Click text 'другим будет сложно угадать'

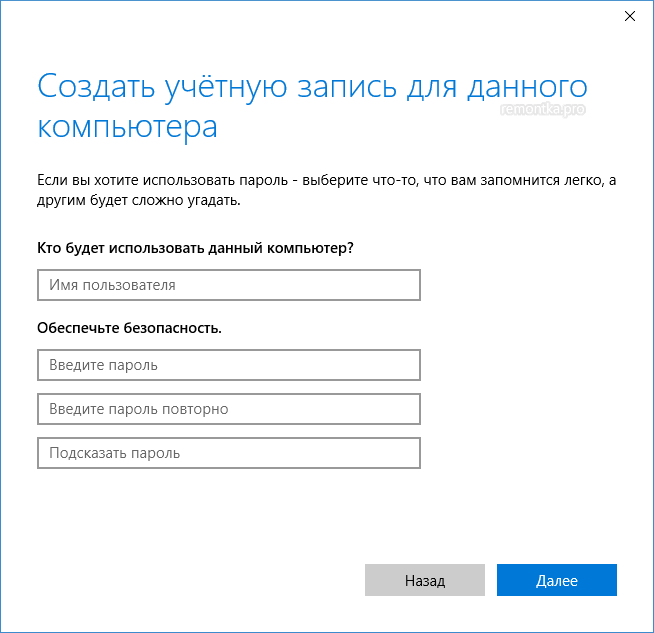[138, 200]
